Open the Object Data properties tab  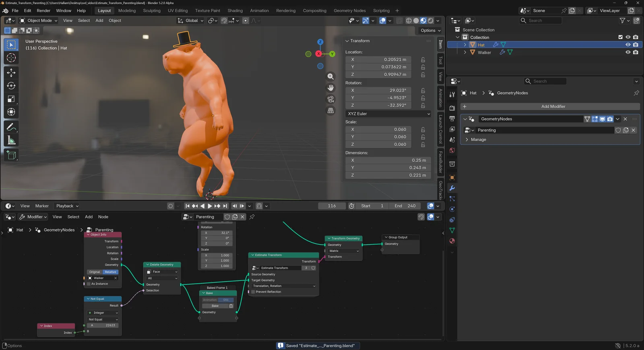pos(452,231)
